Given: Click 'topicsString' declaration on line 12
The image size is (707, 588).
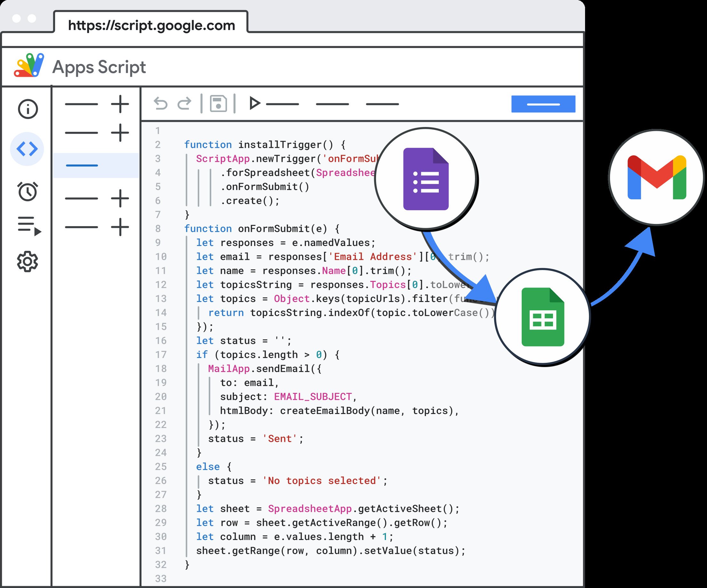Looking at the screenshot, I should click(256, 285).
